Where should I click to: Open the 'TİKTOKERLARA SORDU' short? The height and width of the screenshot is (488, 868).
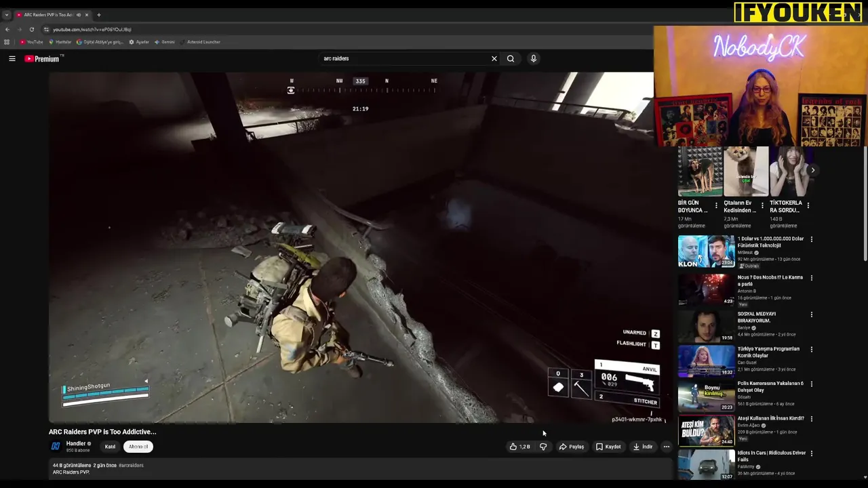click(791, 171)
